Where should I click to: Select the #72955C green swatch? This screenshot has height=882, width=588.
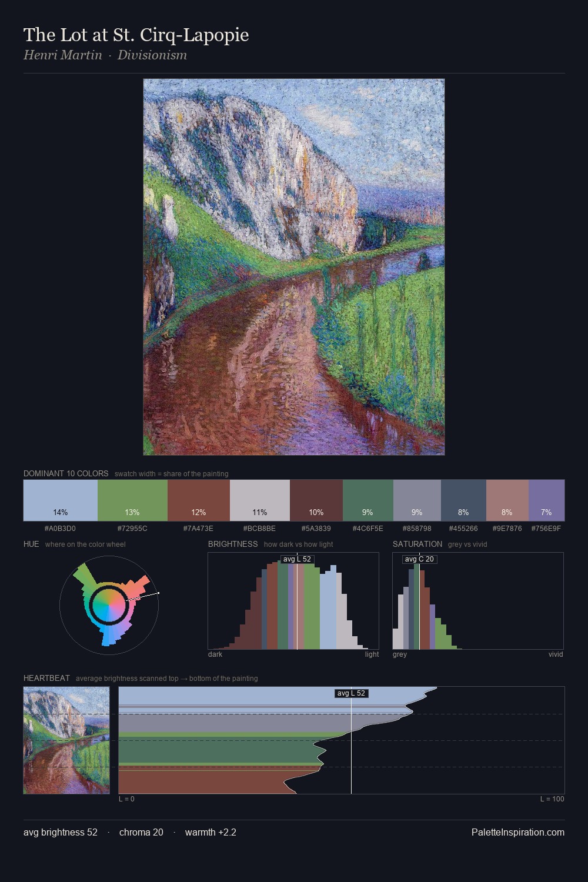pyautogui.click(x=132, y=500)
